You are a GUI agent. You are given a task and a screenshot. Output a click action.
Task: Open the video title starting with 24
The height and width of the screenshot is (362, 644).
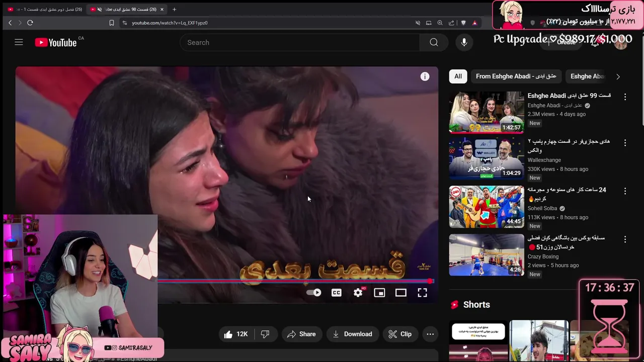coord(567,194)
